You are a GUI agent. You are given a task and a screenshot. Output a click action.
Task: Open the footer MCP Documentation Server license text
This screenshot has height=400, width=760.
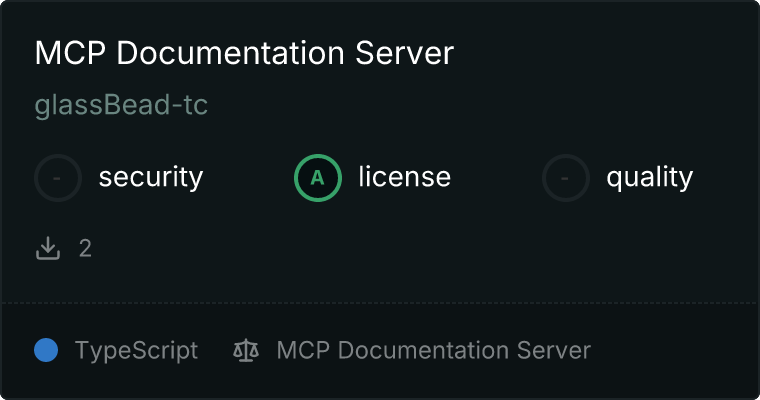(x=433, y=351)
